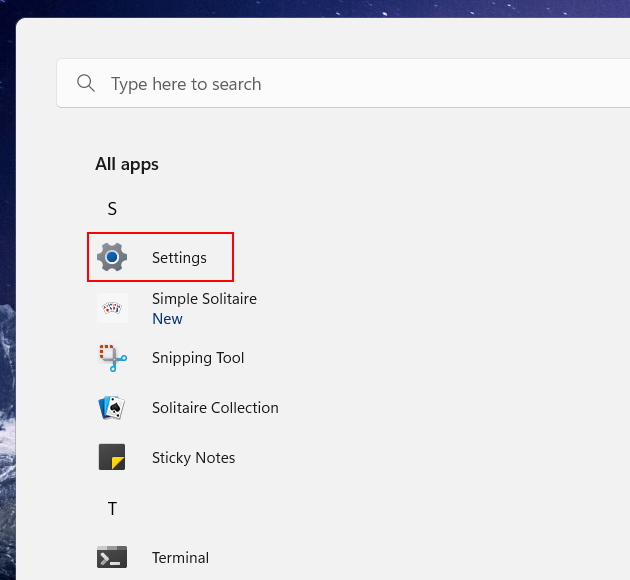Open letter index via 'S' header

(112, 209)
